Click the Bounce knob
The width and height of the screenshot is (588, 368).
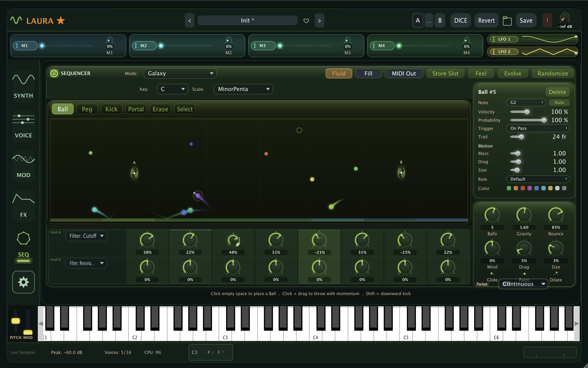coord(556,215)
